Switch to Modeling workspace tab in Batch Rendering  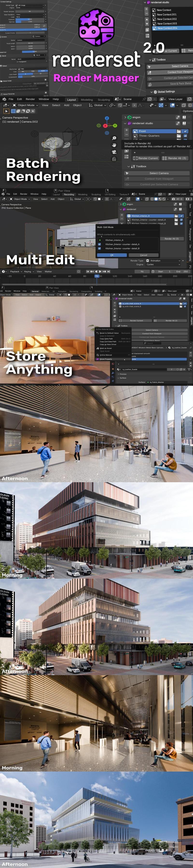coord(87,100)
